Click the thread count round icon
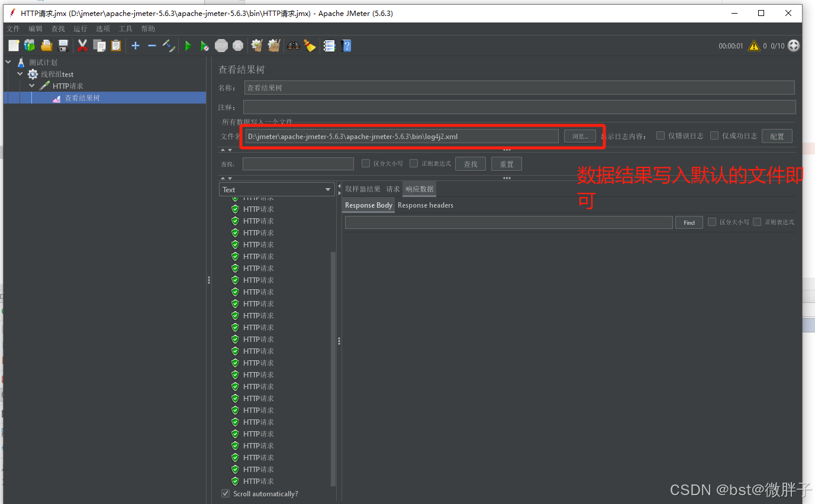The width and height of the screenshot is (815, 504). (x=794, y=46)
